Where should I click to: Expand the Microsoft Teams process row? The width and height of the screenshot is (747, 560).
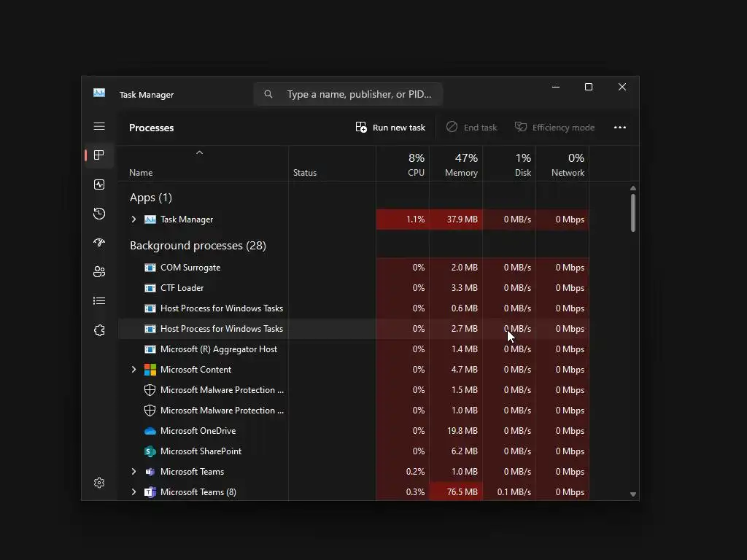[134, 472]
